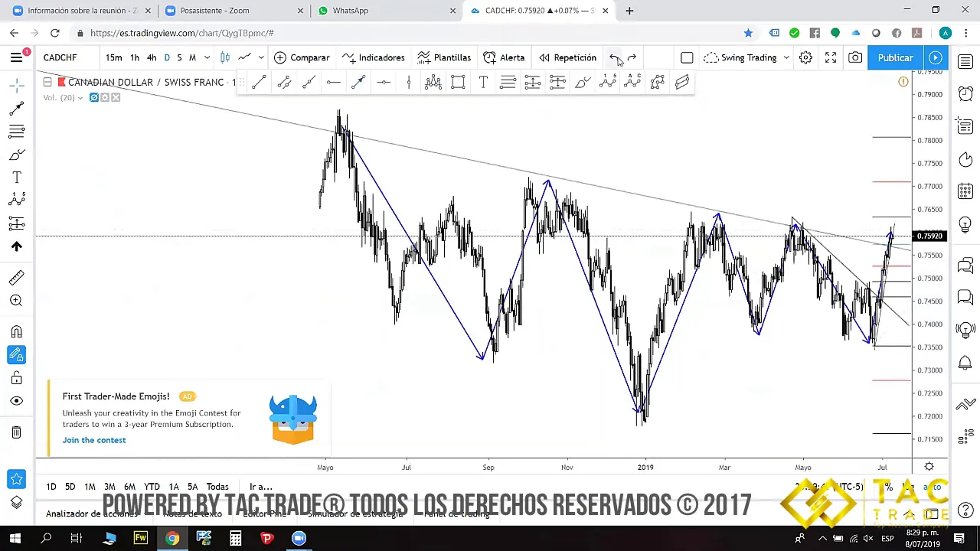980x551 pixels.
Task: Open chart settings gear
Action: point(805,57)
